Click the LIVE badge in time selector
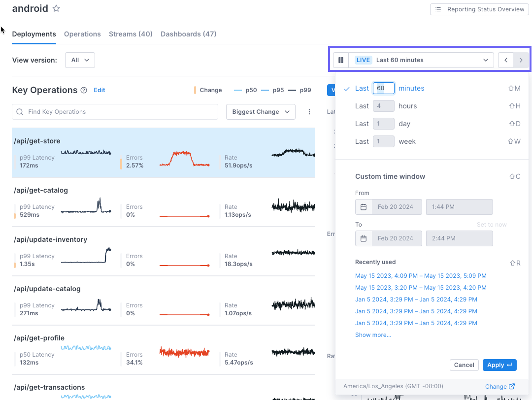The image size is (532, 400). click(363, 60)
